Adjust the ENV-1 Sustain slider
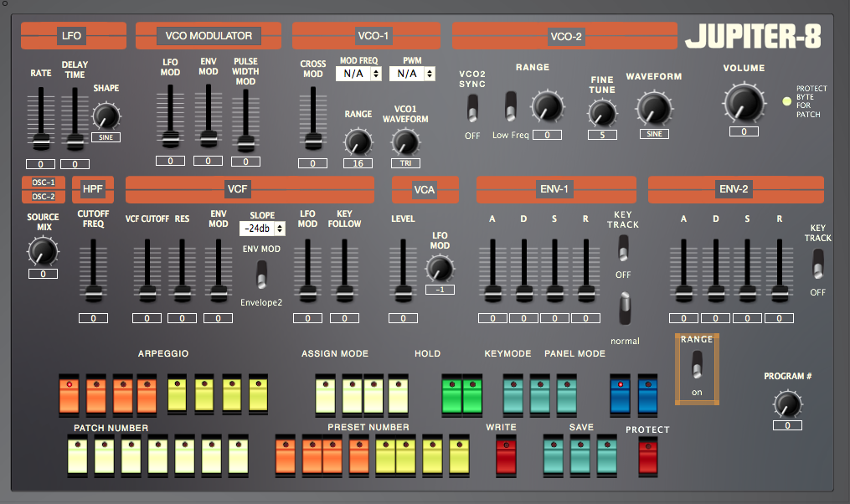 tap(554, 293)
